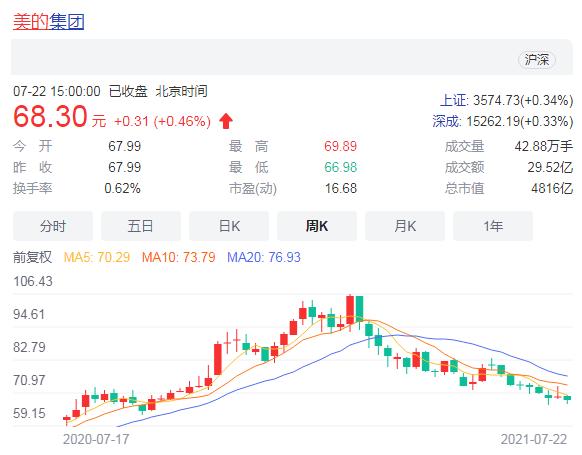Screen dimensions: 582x455
Task: Click the 换手率 value 0.62%
Action: 122,189
